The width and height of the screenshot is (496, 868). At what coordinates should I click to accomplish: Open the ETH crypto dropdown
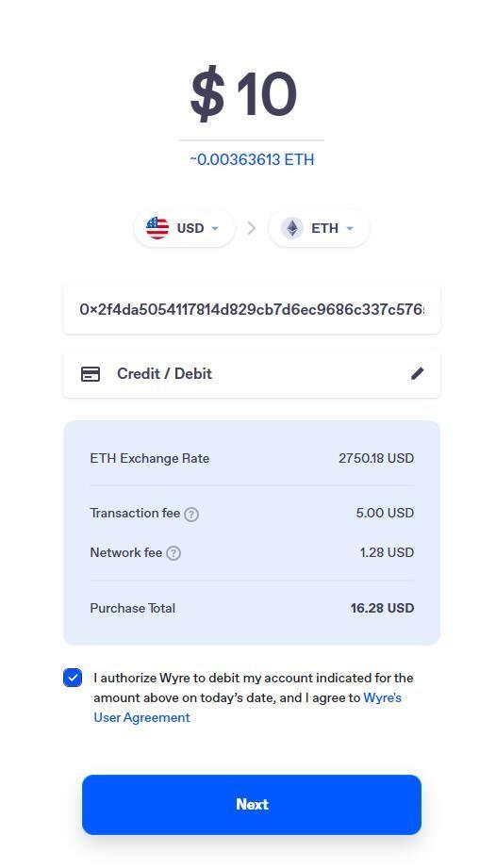coord(319,228)
